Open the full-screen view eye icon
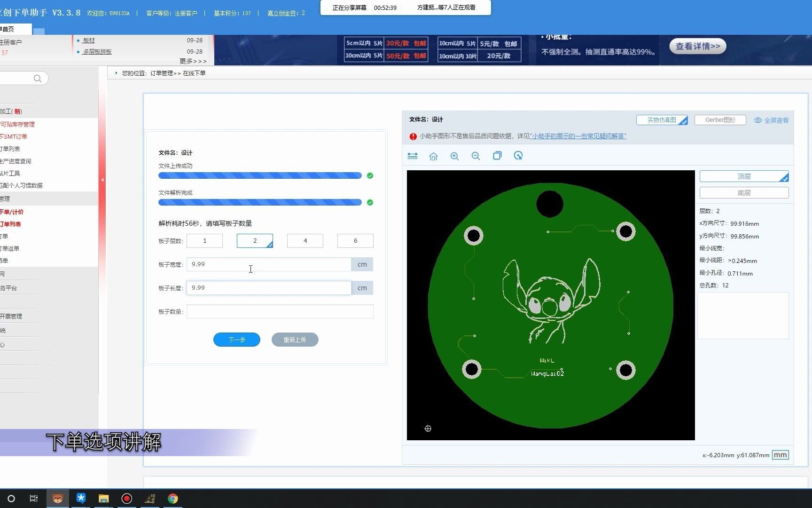This screenshot has height=508, width=812. 757,120
